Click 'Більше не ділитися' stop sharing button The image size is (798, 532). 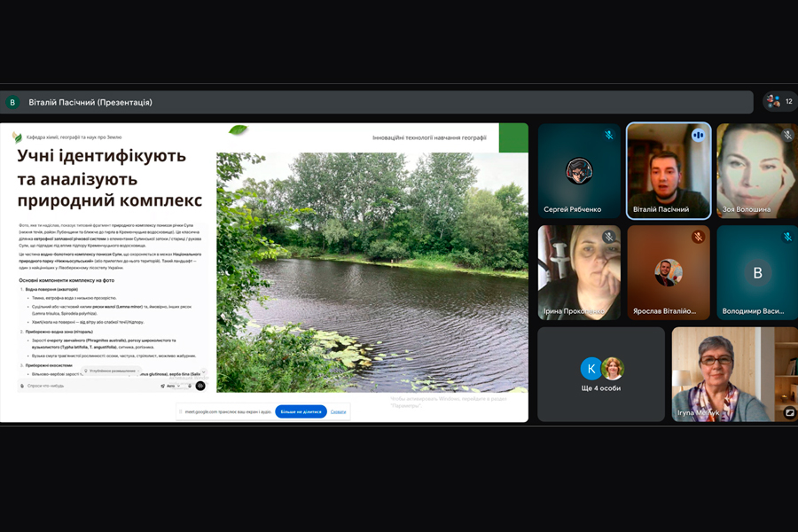click(301, 411)
